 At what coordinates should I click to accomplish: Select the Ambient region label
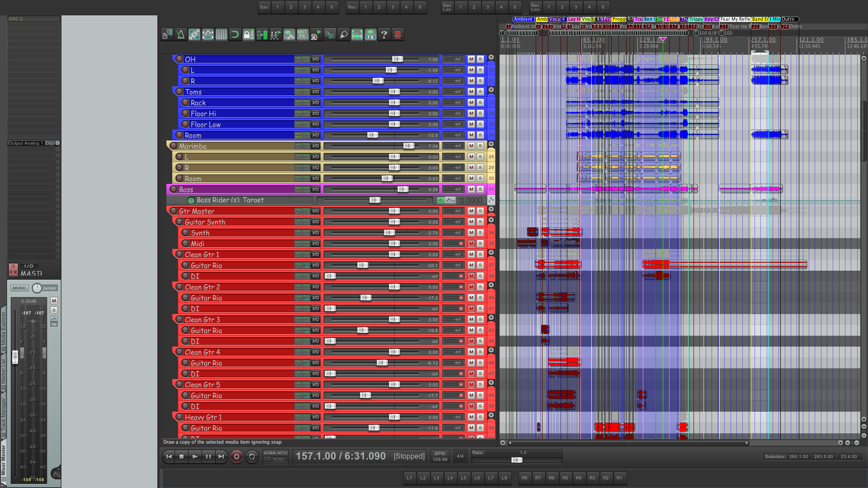(524, 19)
